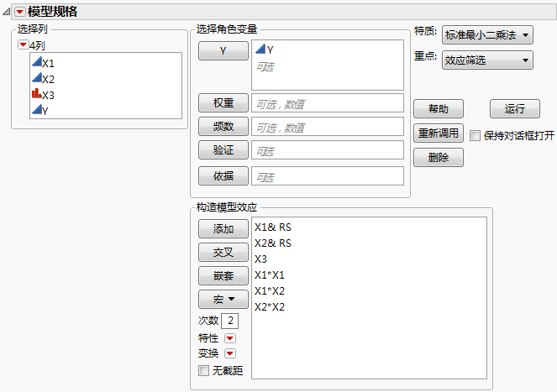Viewport: 557px width, 392px height.
Task: Open the 特质 dropdown showing 标准最小二乘法
Action: pos(487,34)
